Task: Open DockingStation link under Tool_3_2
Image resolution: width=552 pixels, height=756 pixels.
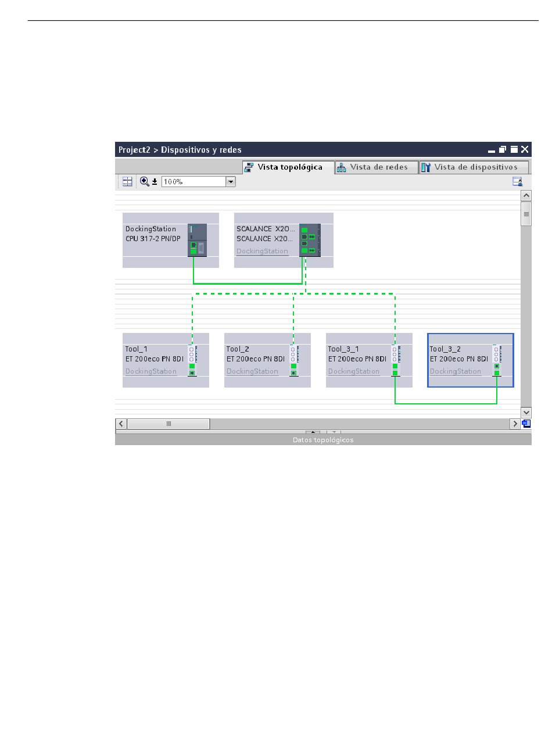Action: 456,371
